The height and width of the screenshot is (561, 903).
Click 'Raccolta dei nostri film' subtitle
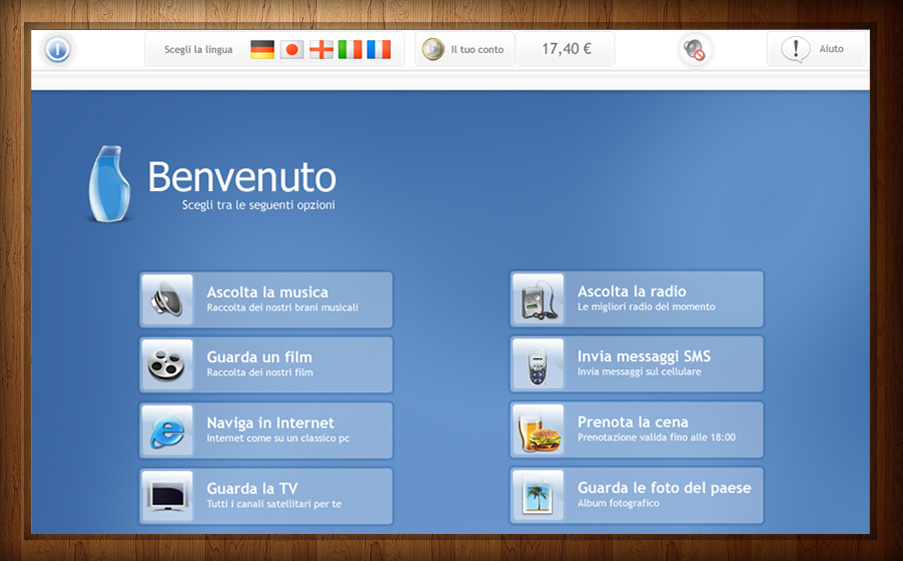point(260,373)
